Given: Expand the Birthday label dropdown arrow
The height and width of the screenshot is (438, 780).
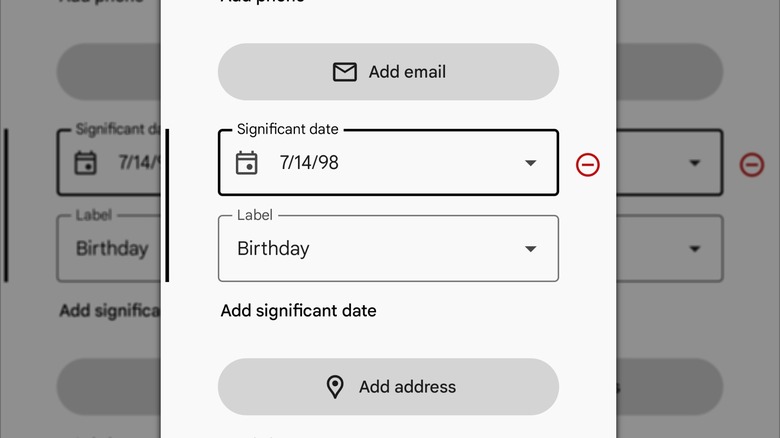Looking at the screenshot, I should (x=531, y=249).
